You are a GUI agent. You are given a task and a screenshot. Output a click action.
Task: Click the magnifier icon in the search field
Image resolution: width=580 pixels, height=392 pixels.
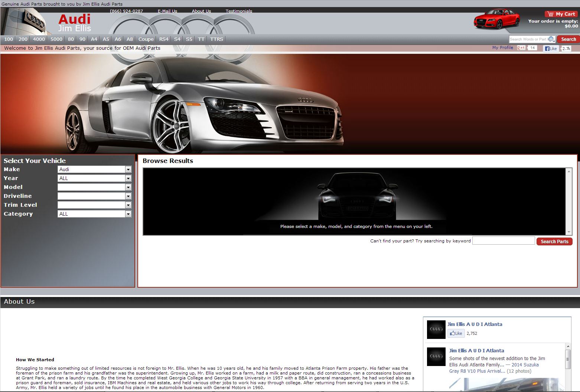[551, 39]
